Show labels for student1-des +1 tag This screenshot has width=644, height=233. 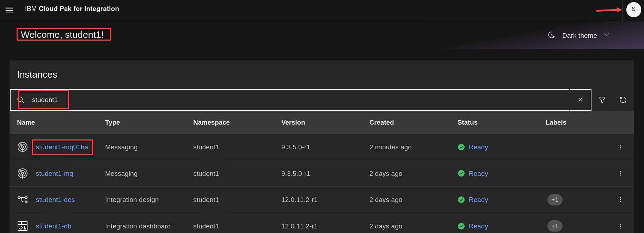pyautogui.click(x=554, y=200)
